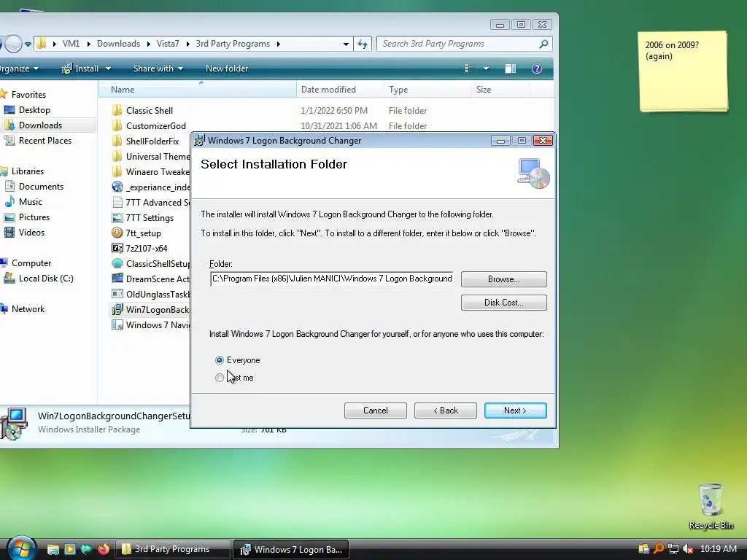Select the Classic Shell folder icon
This screenshot has width=747, height=560.
117,111
